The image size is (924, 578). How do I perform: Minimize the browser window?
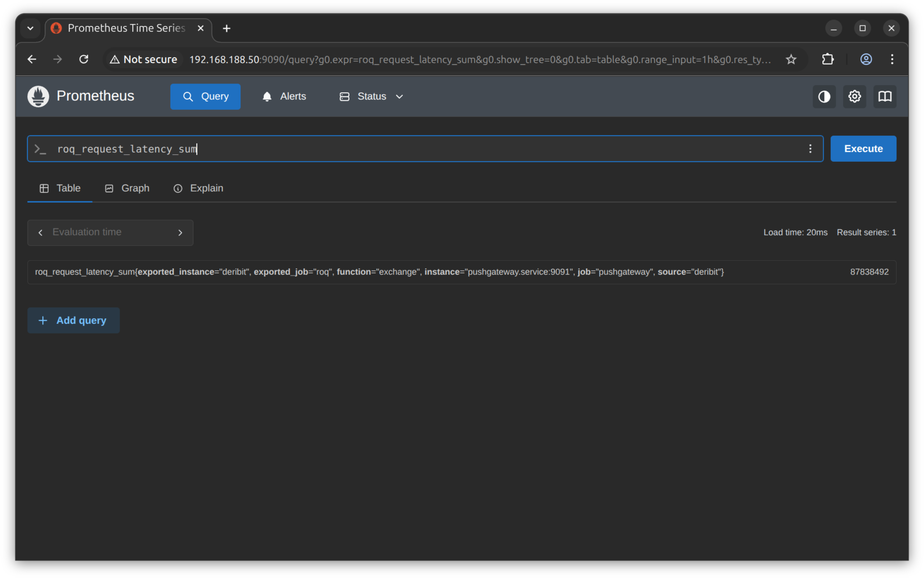(x=833, y=28)
